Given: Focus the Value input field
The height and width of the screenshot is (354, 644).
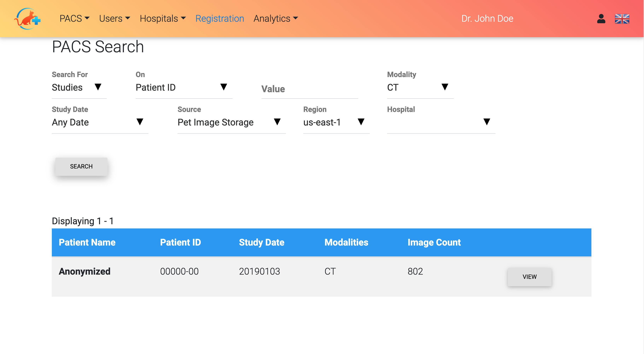Looking at the screenshot, I should pos(309,89).
